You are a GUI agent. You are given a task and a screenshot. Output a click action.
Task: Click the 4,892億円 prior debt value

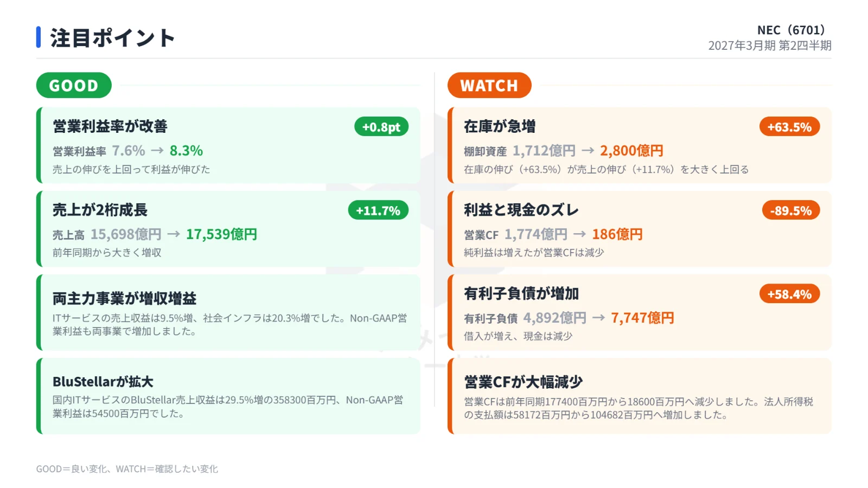tap(554, 318)
